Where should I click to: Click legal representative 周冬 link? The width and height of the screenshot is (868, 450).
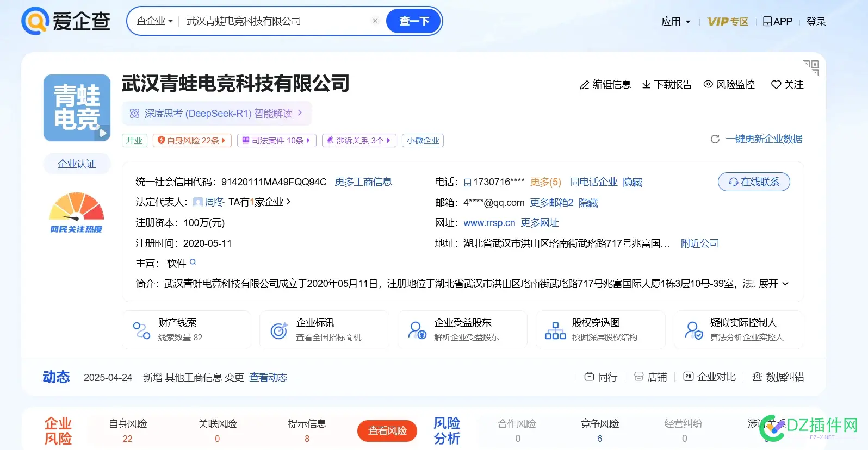pos(214,202)
